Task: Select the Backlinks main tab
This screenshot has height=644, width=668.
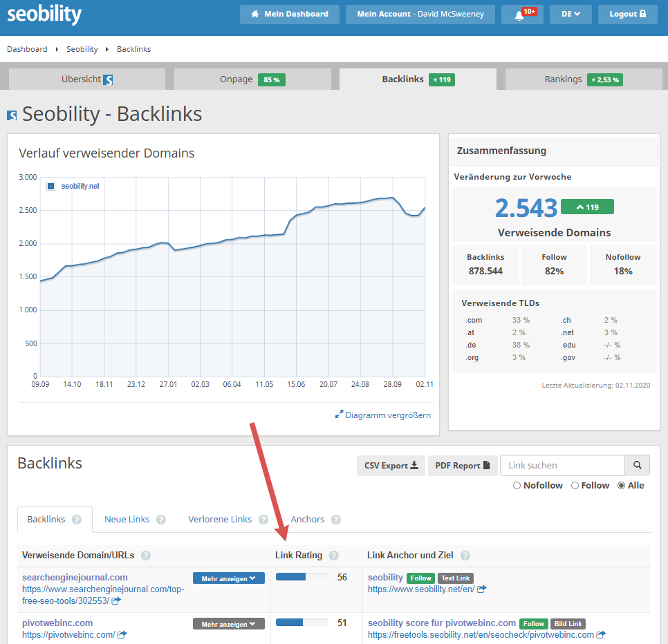Action: pyautogui.click(x=418, y=79)
